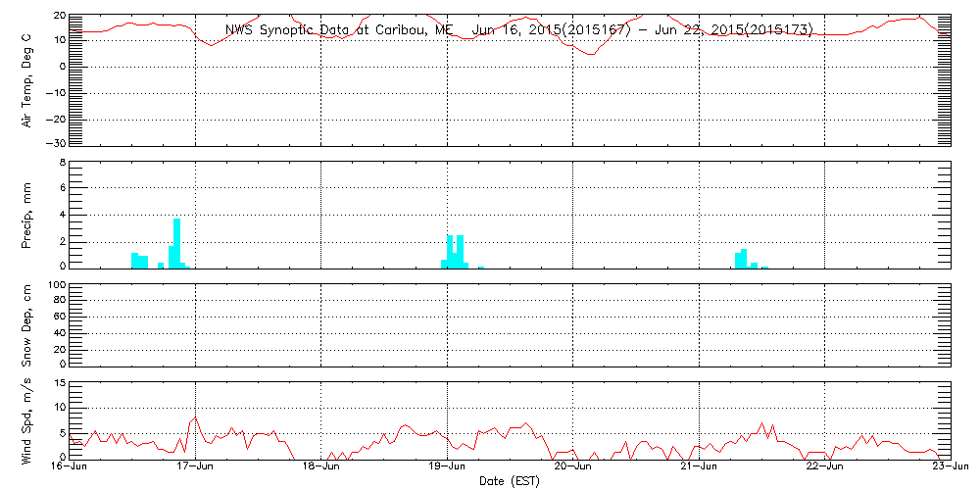980x490 pixels.
Task: Click the tallest precipitation bar near 17-Jun
Action: pos(176,243)
